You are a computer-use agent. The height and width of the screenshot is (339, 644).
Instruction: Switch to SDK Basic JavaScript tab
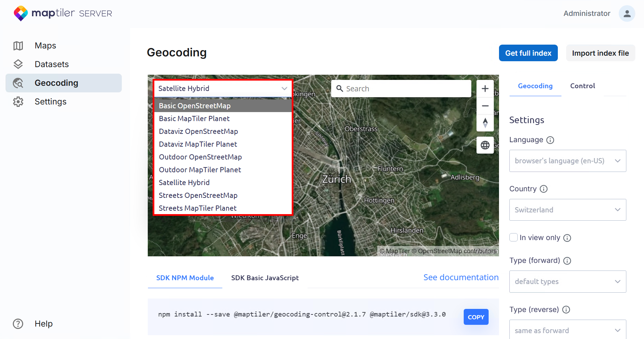pyautogui.click(x=265, y=278)
